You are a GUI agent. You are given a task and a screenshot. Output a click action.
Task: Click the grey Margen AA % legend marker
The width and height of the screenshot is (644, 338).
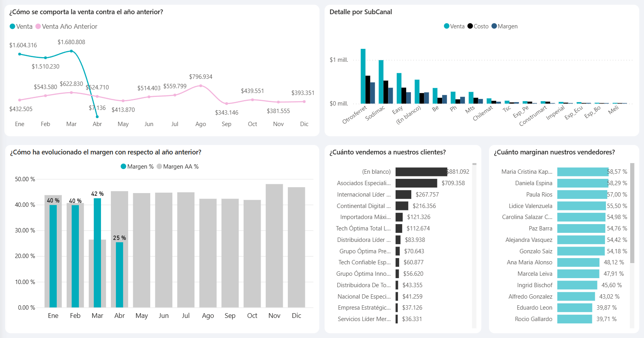[x=159, y=167]
